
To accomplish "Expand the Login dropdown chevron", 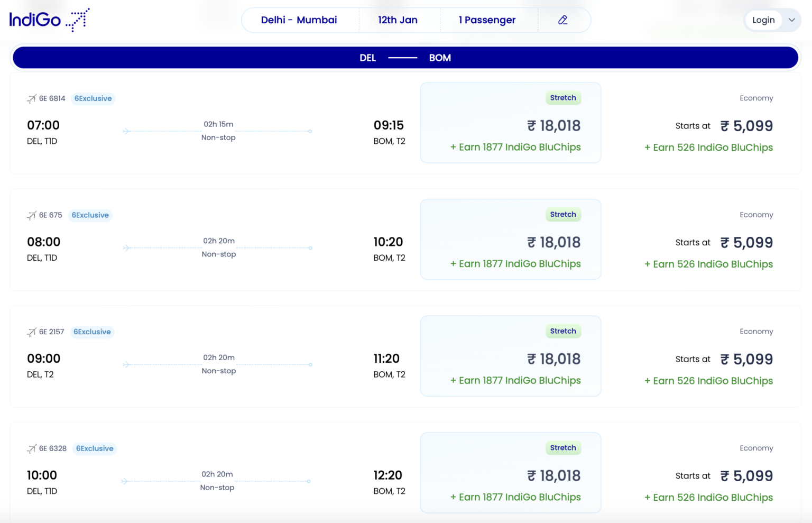I will pos(792,20).
